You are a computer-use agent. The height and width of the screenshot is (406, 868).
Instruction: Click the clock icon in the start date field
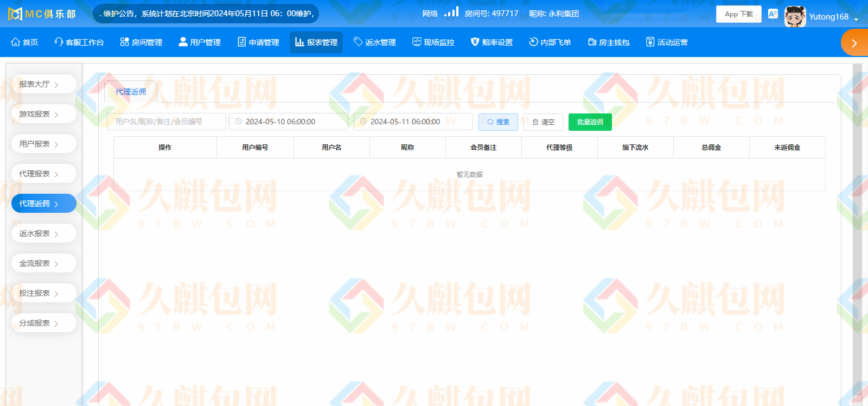click(x=238, y=122)
